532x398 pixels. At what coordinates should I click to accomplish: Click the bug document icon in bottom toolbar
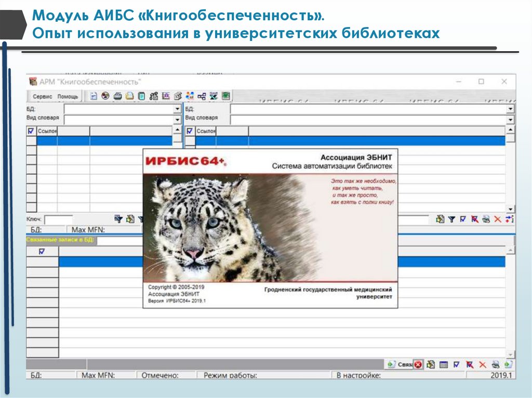(x=431, y=364)
